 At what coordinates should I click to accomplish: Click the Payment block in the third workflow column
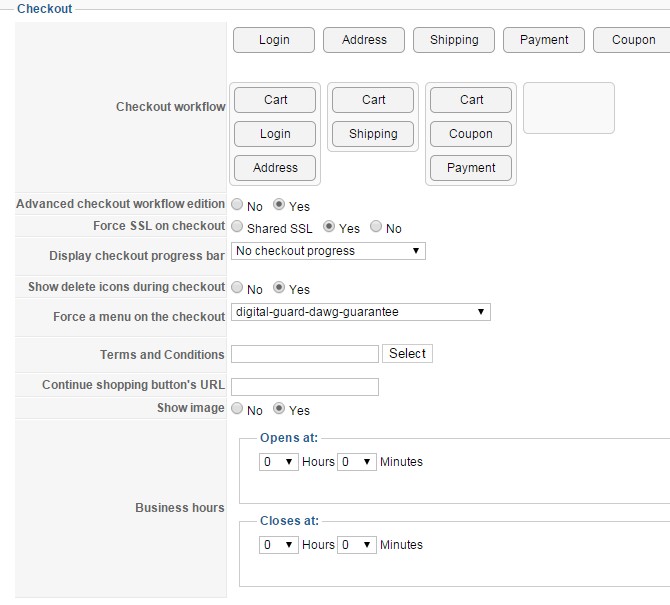pyautogui.click(x=471, y=168)
